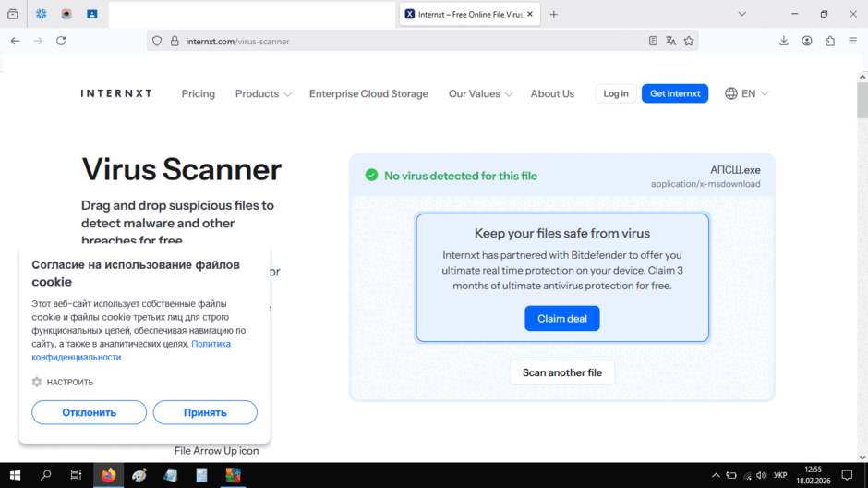
Task: Open the notification center icon
Action: pos(847,475)
